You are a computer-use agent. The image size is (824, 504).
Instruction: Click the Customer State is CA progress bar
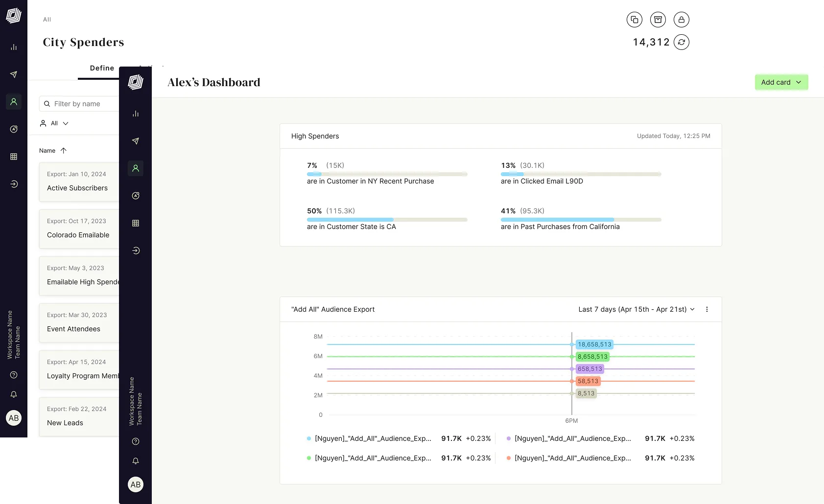pyautogui.click(x=387, y=220)
